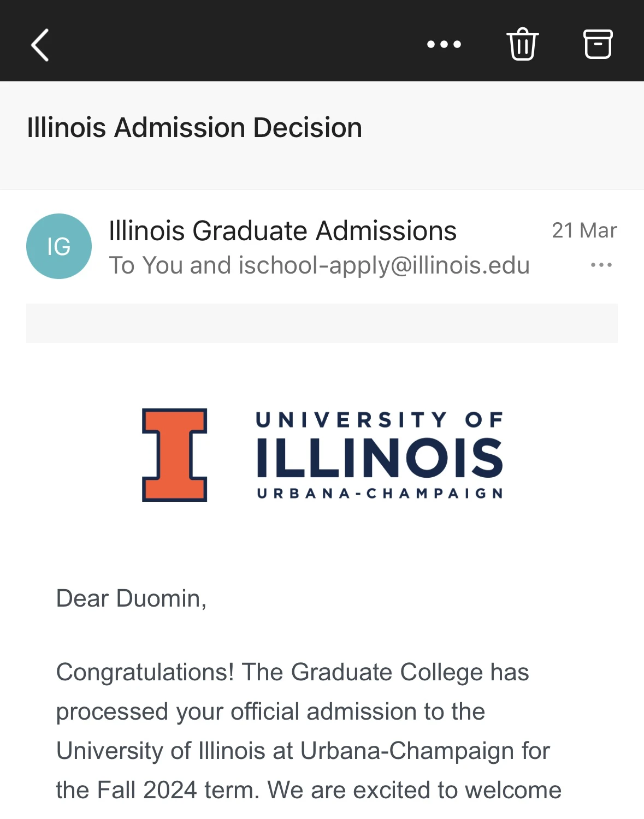The height and width of the screenshot is (819, 644).
Task: Tap the ischool-apply@illinois.edu address
Action: 384,265
